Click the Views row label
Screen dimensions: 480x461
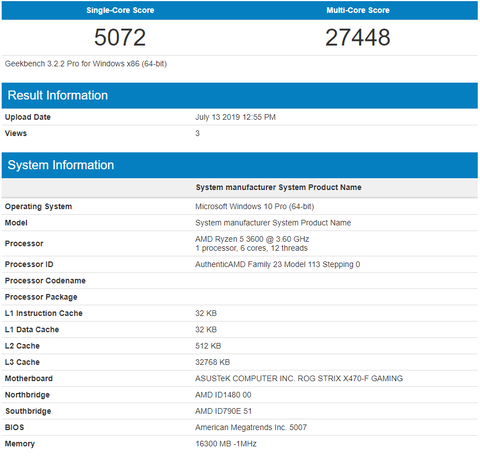pyautogui.click(x=16, y=133)
